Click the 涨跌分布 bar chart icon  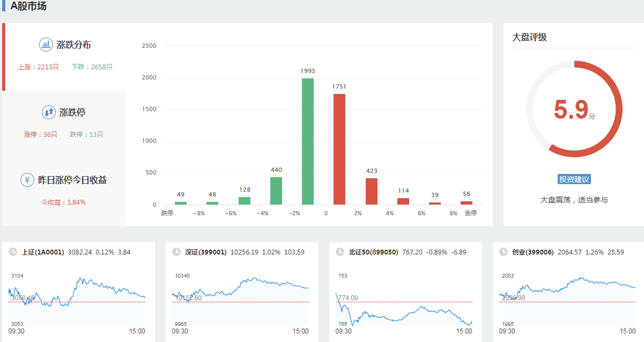tap(46, 45)
